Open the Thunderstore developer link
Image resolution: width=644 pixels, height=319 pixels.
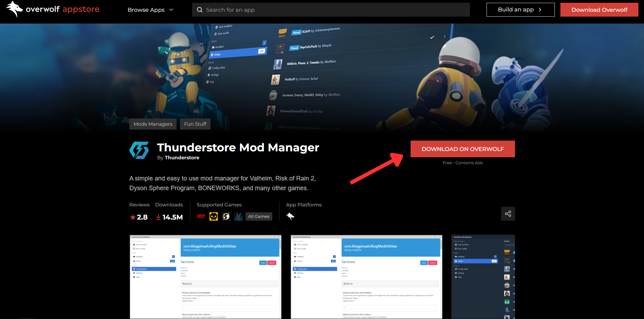pyautogui.click(x=182, y=158)
